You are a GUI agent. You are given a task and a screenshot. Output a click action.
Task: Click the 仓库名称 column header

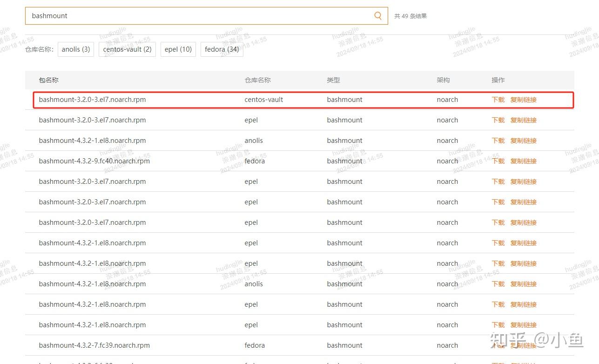[257, 80]
